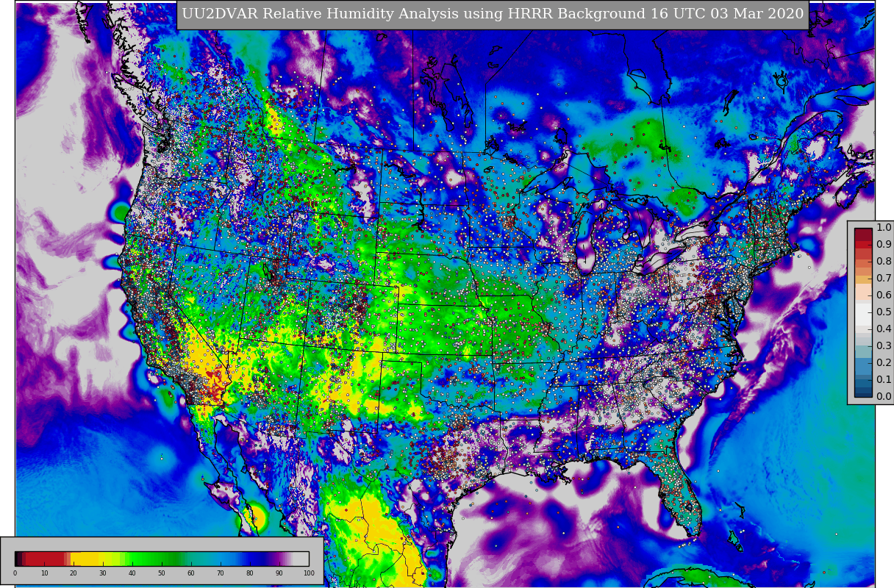Click the '0.7' label on the vertical colorbar
Image resolution: width=894 pixels, height=588 pixels.
(x=884, y=278)
